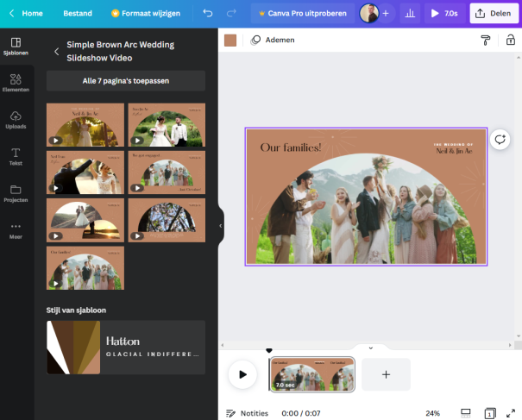This screenshot has width=522, height=420.
Task: Select the couple dancing template page
Action: (x=85, y=172)
